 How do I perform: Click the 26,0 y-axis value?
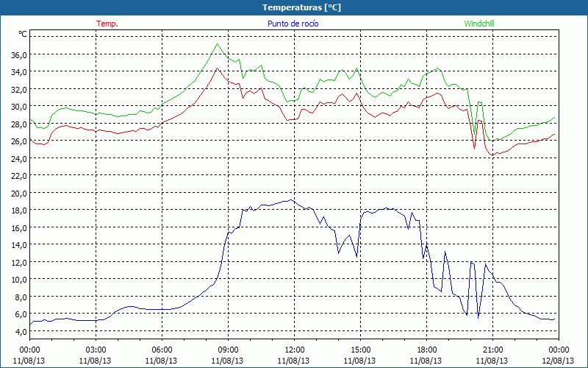[x=19, y=141]
